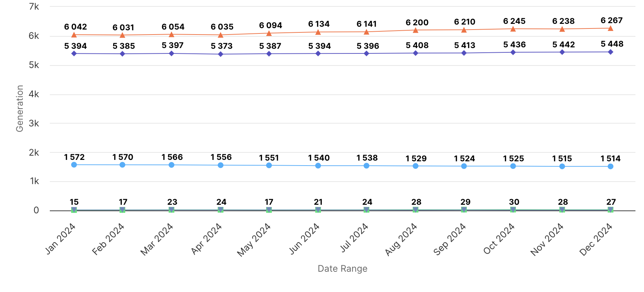Click the Generation y-axis title
This screenshot has height=292, width=644.
point(20,109)
